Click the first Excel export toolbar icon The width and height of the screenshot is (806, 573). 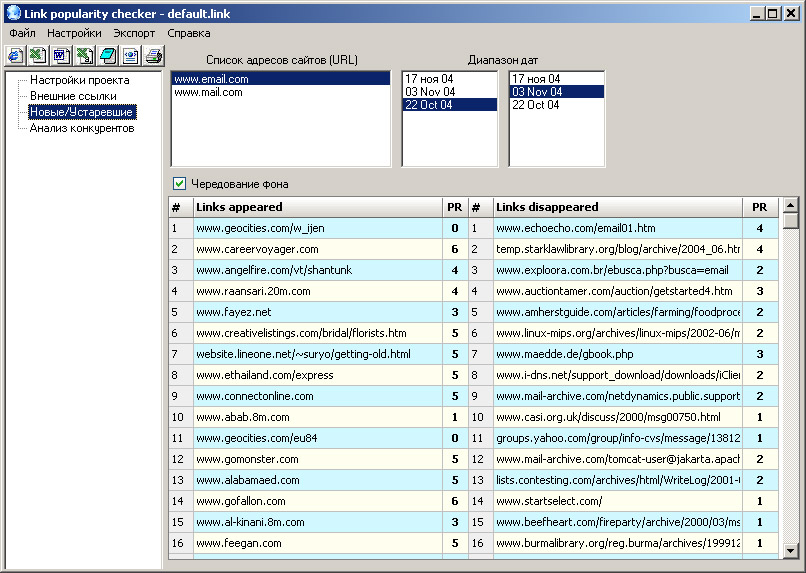(37, 55)
